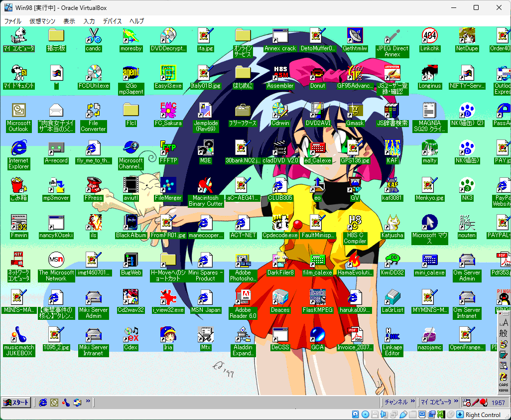Click the スタート button

click(16, 402)
